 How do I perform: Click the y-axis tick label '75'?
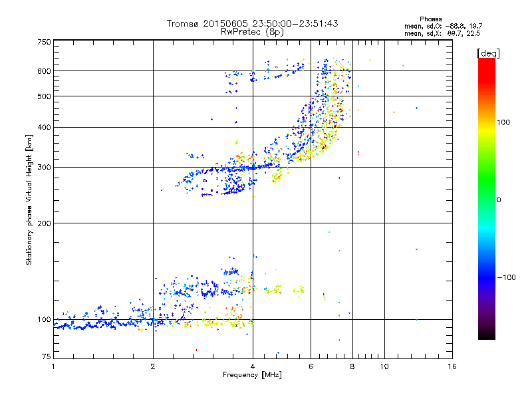(x=47, y=356)
